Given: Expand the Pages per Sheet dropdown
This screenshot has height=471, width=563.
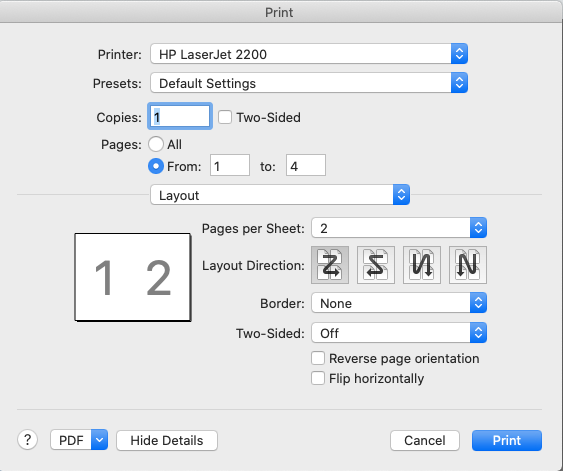Looking at the screenshot, I should (x=399, y=228).
